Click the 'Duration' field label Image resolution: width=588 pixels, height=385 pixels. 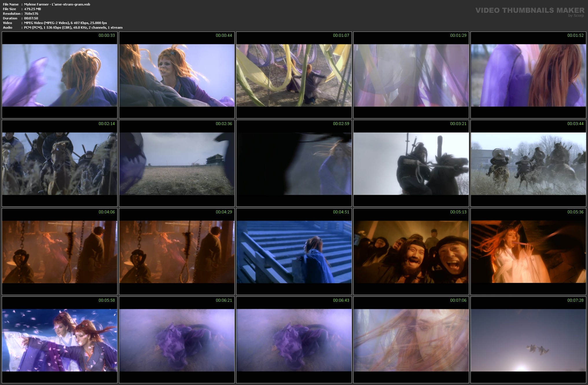pyautogui.click(x=10, y=18)
